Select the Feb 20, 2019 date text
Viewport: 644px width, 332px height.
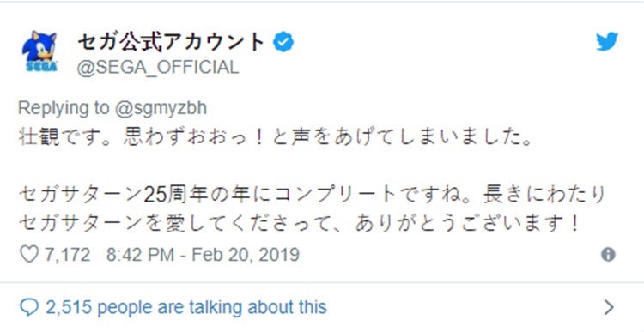tap(246, 255)
